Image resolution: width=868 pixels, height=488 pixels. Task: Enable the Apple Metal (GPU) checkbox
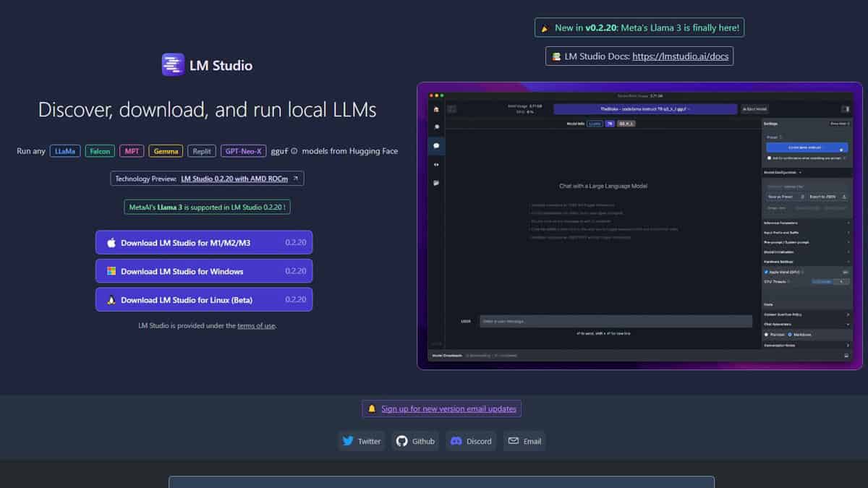[766, 272]
